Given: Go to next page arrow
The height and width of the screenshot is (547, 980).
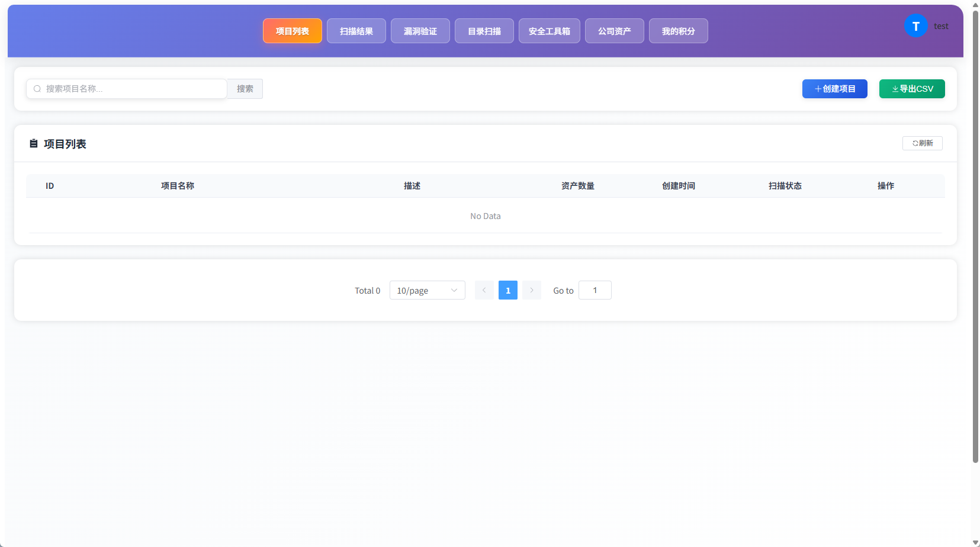Looking at the screenshot, I should point(532,290).
